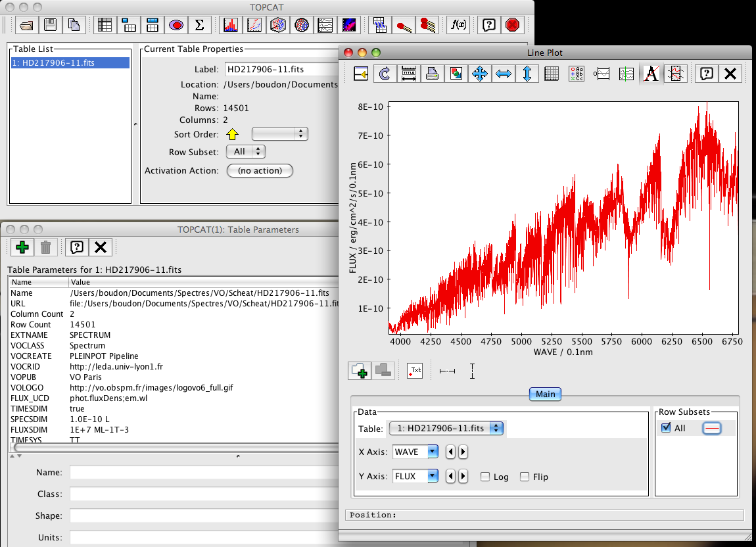Enable the Flip checkbox for Y axis

525,477
